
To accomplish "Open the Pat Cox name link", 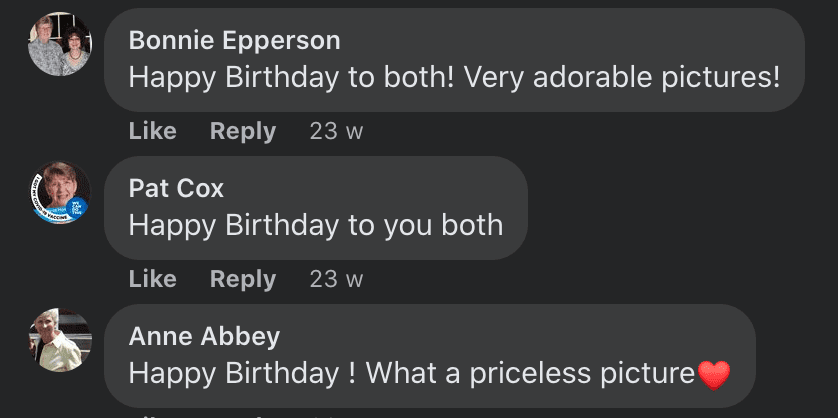I will coord(176,189).
